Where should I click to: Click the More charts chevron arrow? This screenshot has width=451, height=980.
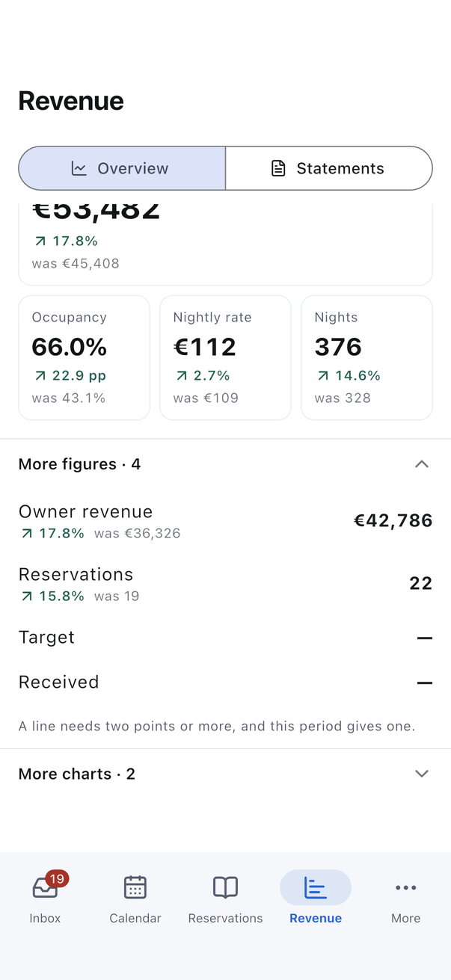[x=422, y=774]
